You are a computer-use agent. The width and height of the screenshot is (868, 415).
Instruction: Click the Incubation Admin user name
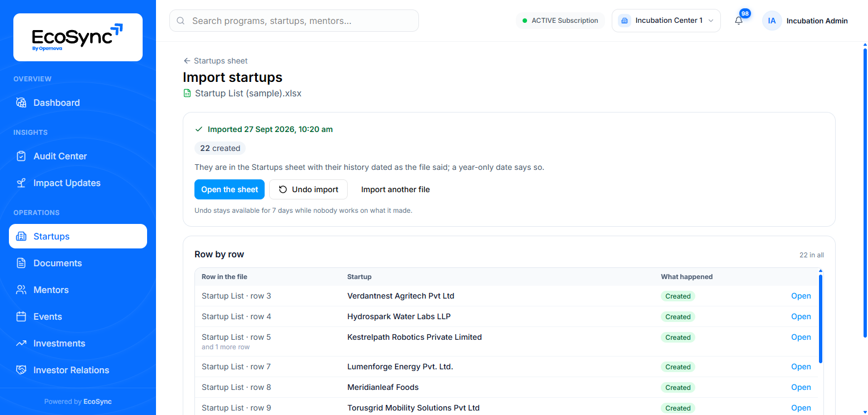click(817, 21)
